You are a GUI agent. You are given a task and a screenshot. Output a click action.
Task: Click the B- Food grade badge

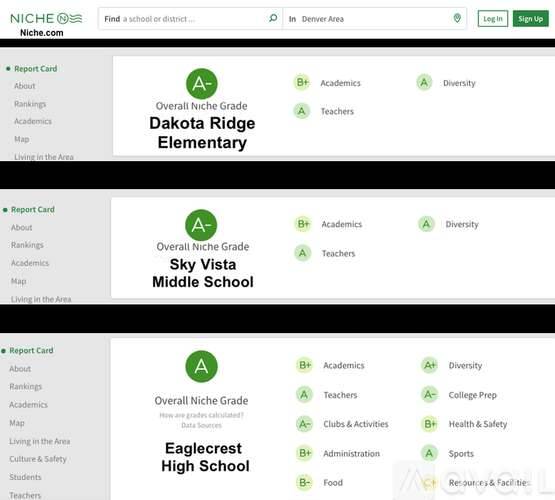[304, 483]
